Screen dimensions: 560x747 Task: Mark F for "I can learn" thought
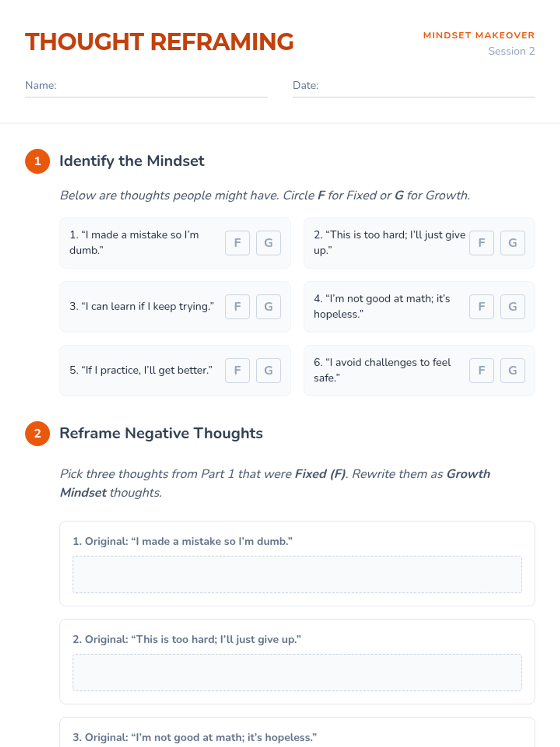pyautogui.click(x=237, y=307)
